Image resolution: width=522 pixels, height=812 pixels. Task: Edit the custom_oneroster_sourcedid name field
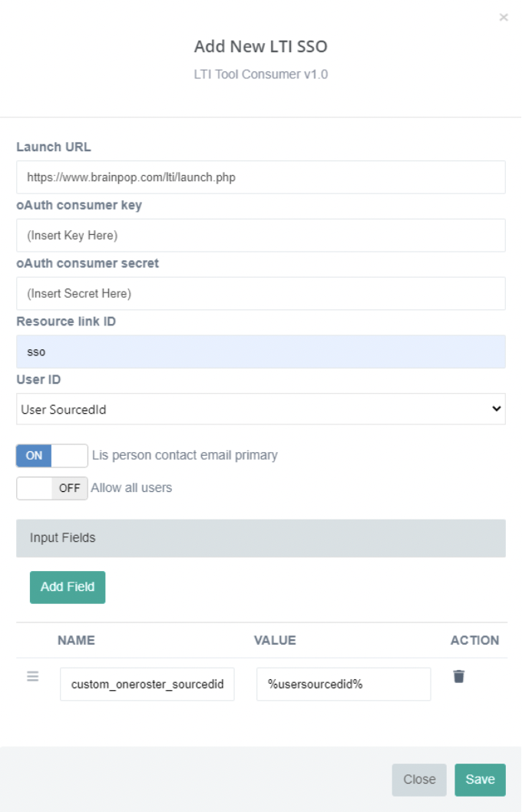(x=147, y=684)
